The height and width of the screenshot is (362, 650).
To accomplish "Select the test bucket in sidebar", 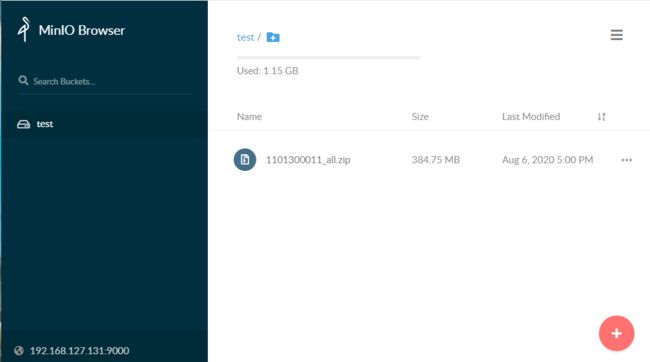I will [x=104, y=124].
